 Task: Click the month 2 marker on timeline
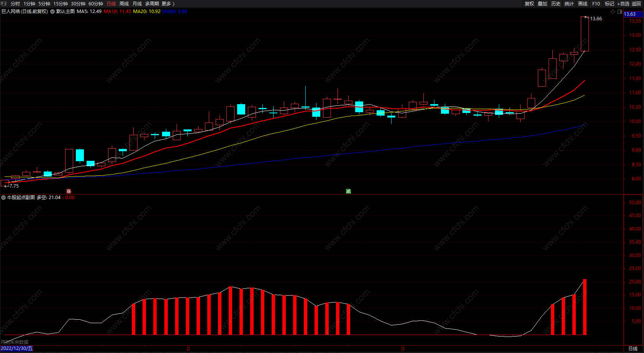coord(188,348)
